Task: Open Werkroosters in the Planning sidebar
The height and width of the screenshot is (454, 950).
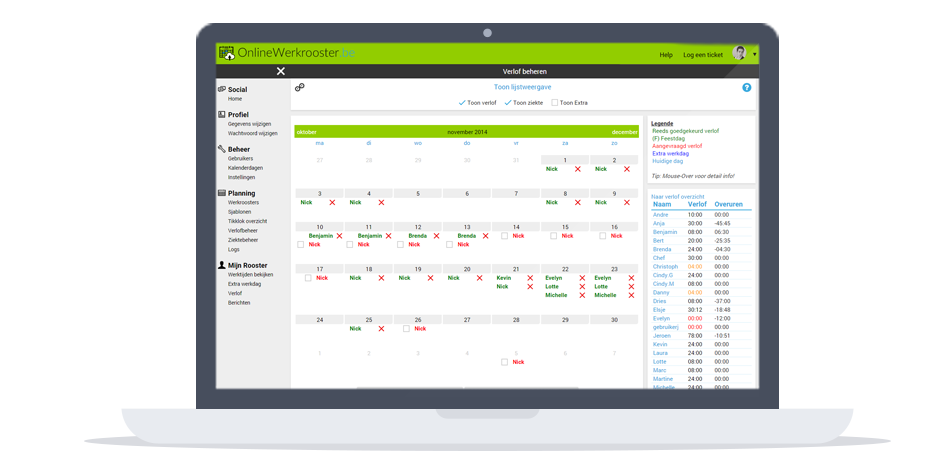Action: click(x=242, y=203)
